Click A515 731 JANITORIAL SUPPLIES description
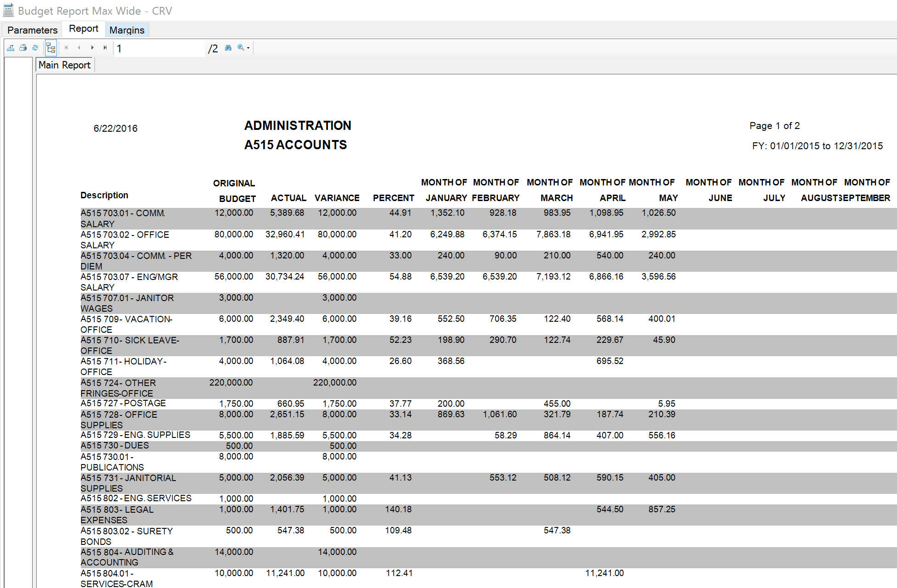The height and width of the screenshot is (588, 897). pos(128,483)
